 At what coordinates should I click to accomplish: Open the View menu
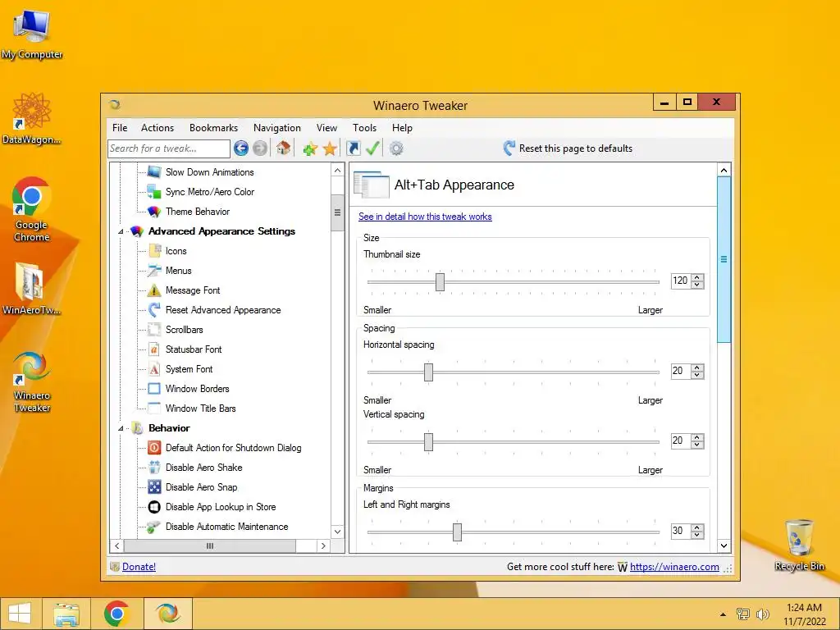click(x=326, y=128)
